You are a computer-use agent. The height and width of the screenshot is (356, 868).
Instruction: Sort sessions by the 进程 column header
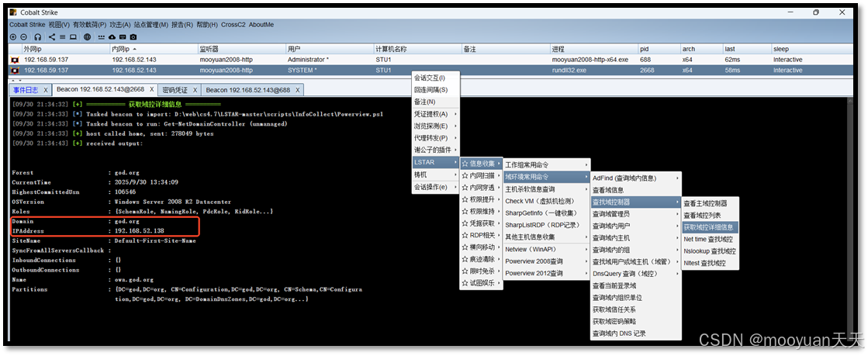click(x=593, y=50)
